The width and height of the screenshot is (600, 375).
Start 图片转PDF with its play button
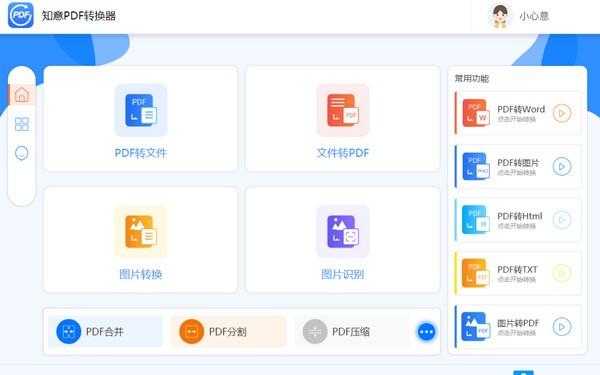(562, 327)
